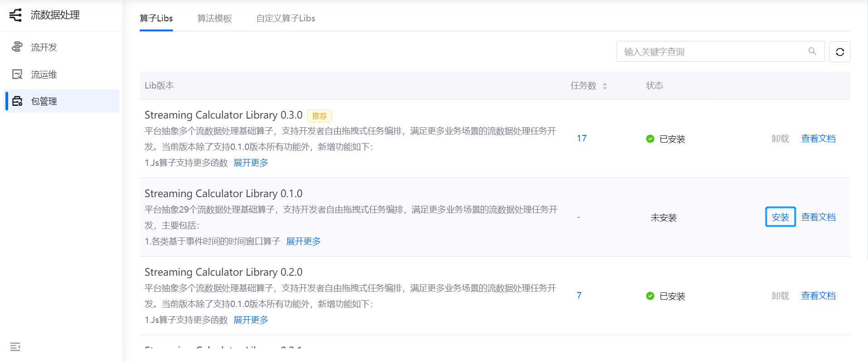Image resolution: width=868 pixels, height=362 pixels.
Task: Click the 流数据处理 header title
Action: click(55, 15)
